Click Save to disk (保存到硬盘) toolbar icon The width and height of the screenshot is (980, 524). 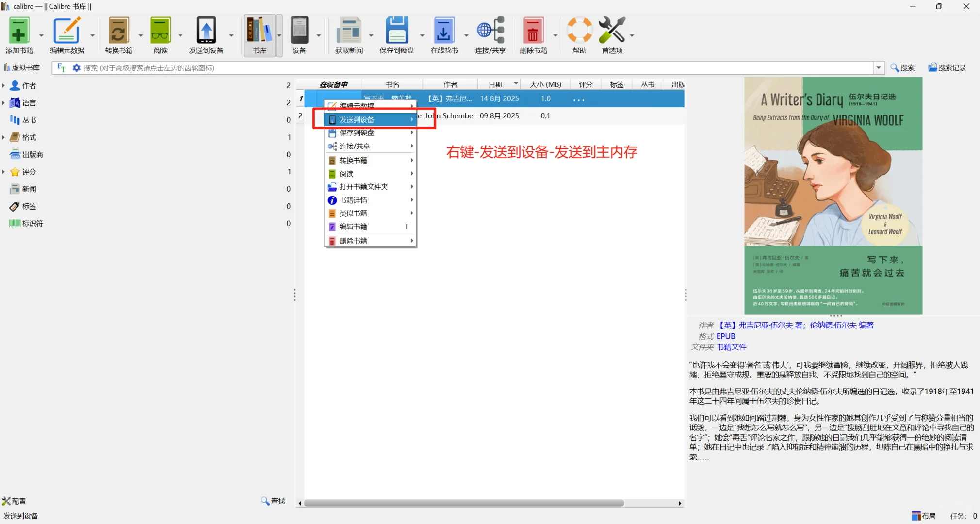click(397, 31)
